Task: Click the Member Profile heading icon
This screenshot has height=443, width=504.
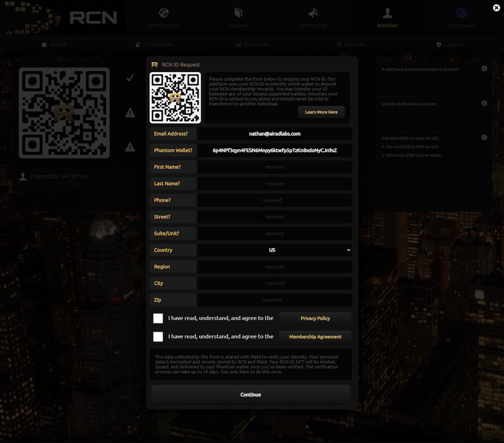Action: 23,176
